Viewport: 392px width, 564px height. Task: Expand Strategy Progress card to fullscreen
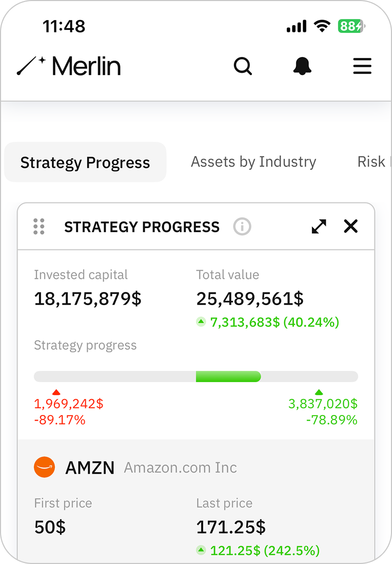tap(319, 227)
